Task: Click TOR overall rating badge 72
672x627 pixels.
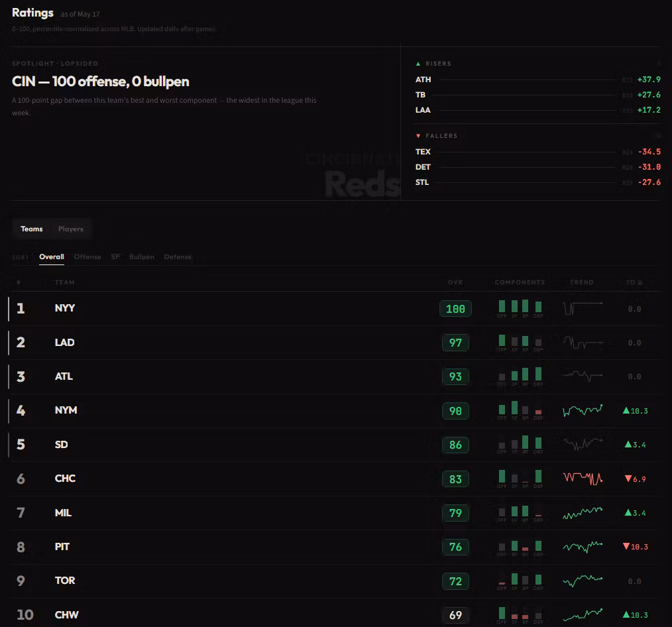Action: (455, 581)
